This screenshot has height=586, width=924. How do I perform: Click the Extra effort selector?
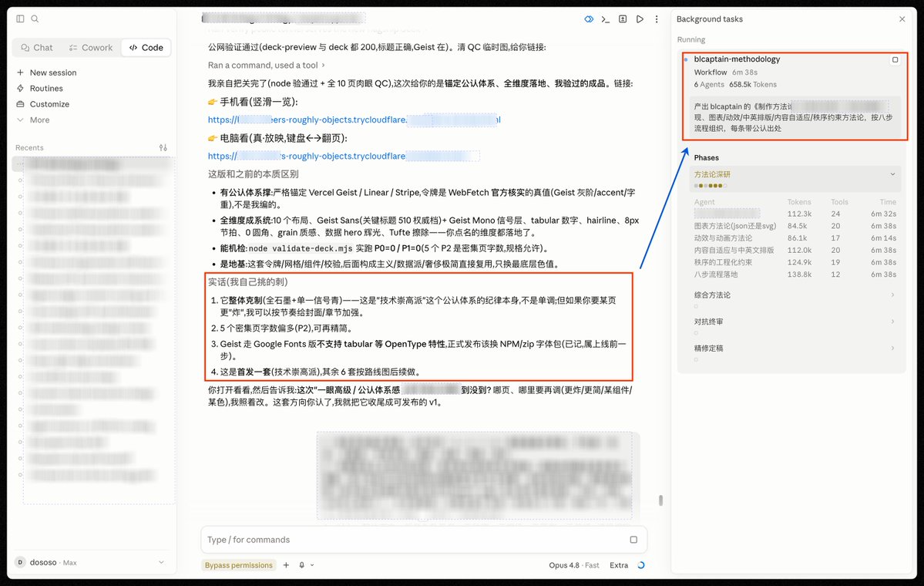(x=619, y=565)
